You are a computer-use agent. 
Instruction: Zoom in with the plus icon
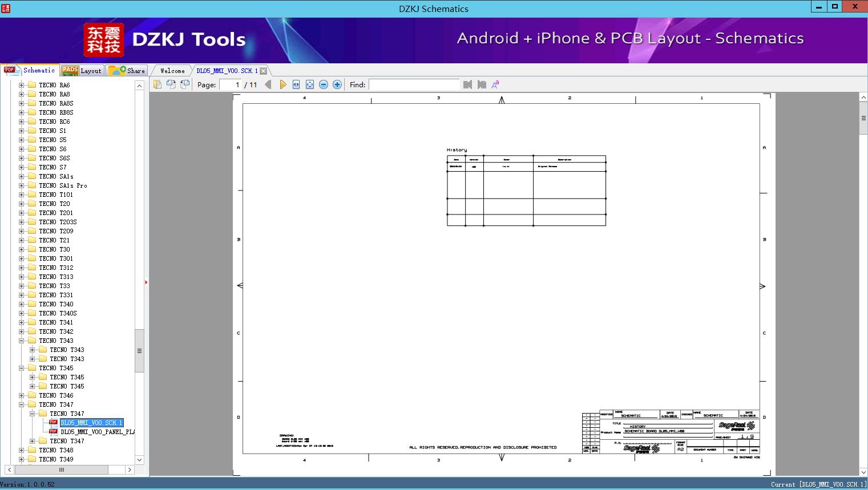[337, 84]
